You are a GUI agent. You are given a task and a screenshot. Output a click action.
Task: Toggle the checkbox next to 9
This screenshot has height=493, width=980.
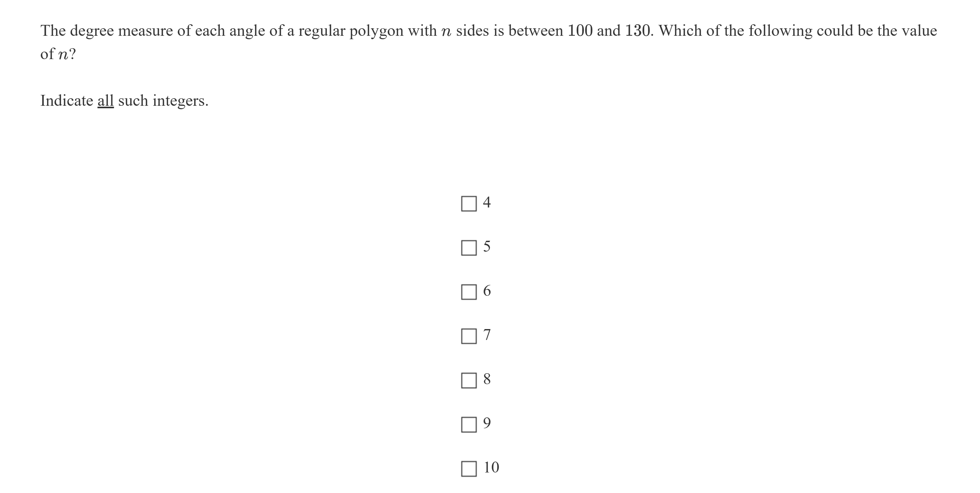[469, 424]
